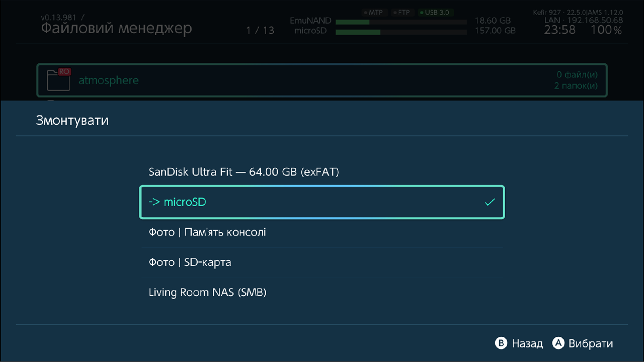This screenshot has height=362, width=644.
Task: Click the 2 папок(и) count
Action: [576, 86]
